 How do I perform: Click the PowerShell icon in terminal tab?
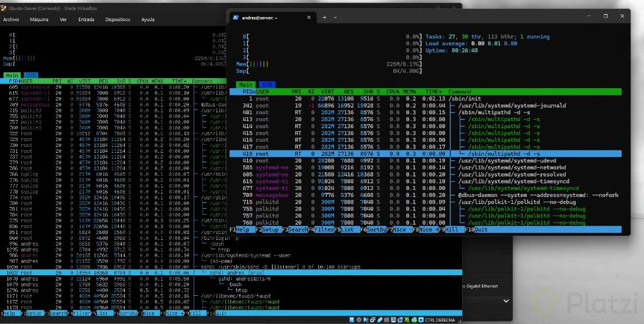click(x=235, y=18)
